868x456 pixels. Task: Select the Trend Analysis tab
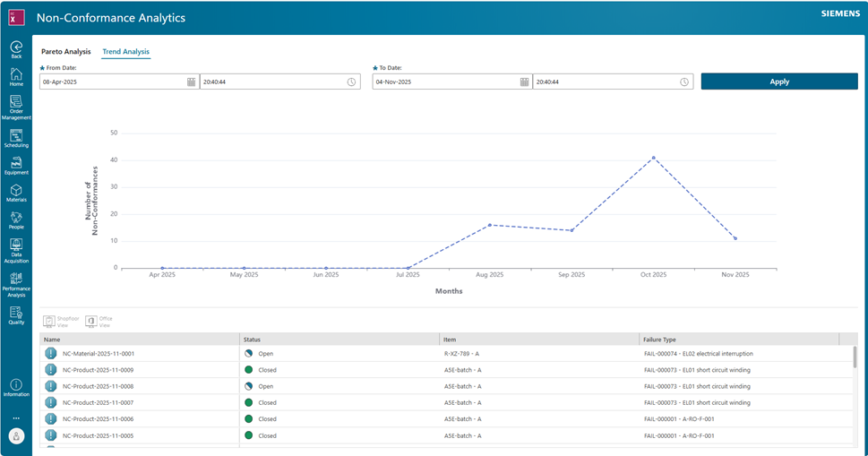125,52
